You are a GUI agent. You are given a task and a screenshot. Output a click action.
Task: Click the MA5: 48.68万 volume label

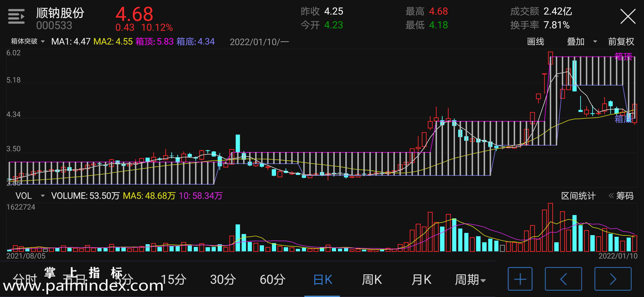[149, 196]
